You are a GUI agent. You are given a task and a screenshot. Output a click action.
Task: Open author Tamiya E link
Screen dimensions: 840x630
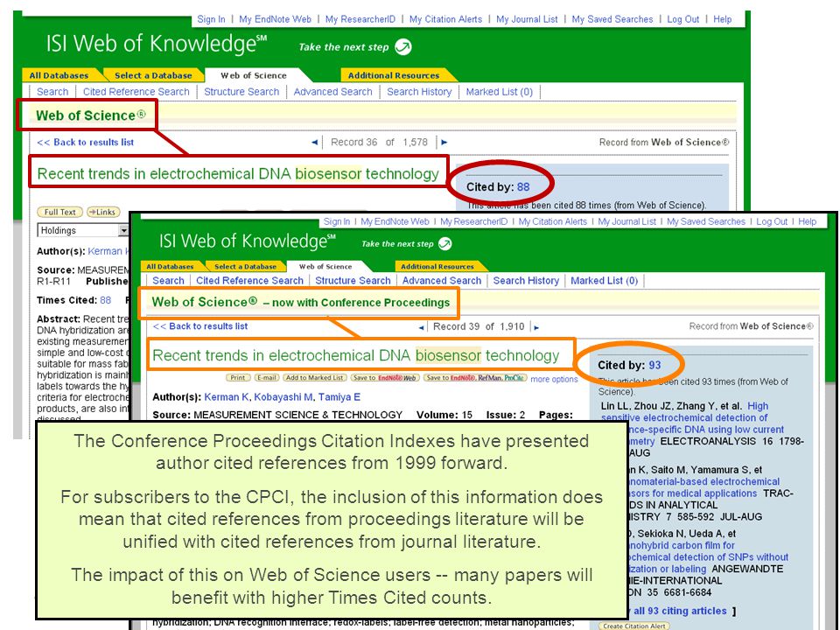pyautogui.click(x=339, y=397)
